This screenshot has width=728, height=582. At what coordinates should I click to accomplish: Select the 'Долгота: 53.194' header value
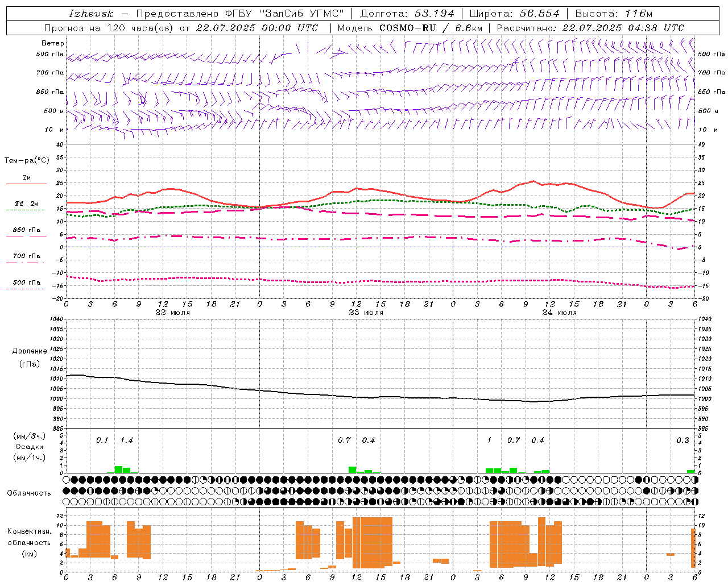(407, 14)
